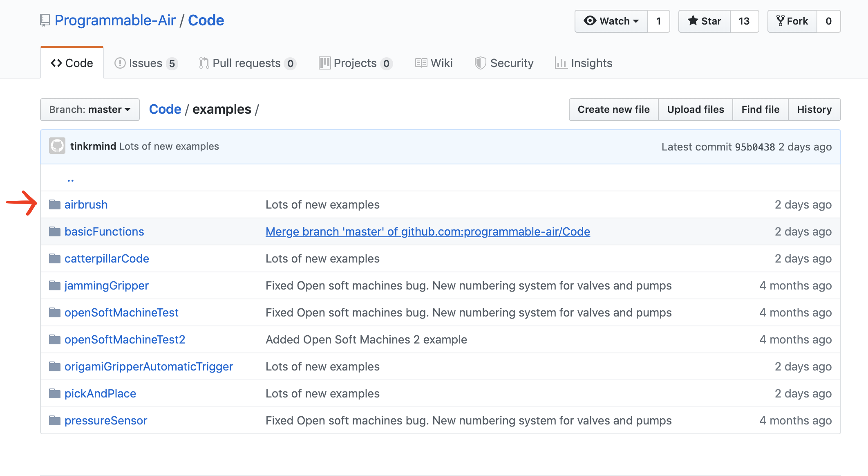Click the airbrush folder icon
The height and width of the screenshot is (476, 868).
point(55,204)
